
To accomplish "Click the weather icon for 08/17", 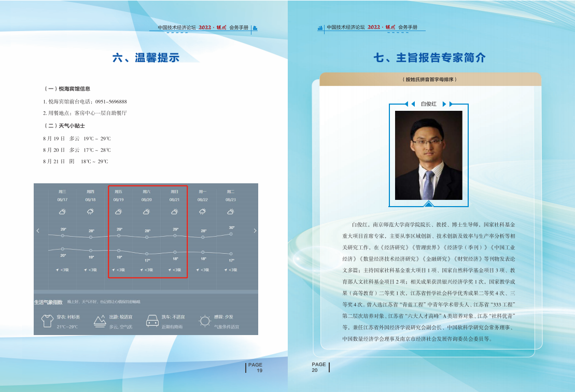I will pyautogui.click(x=62, y=211).
